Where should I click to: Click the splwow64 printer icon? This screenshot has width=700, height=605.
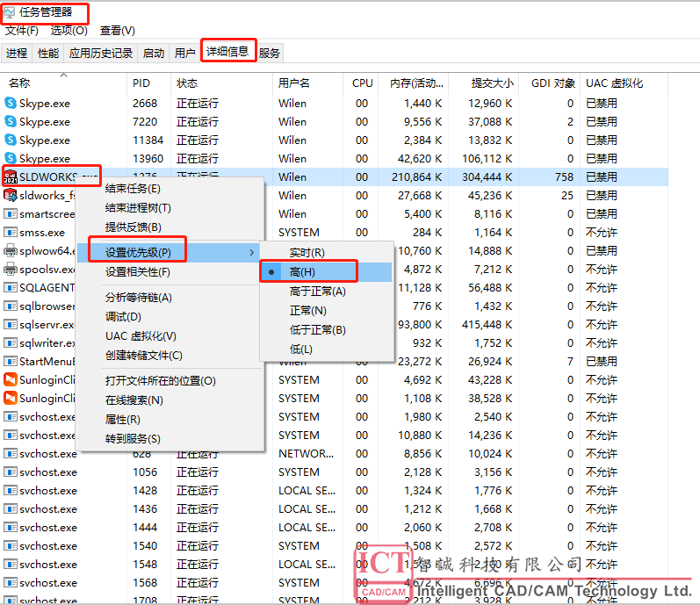coord(11,251)
